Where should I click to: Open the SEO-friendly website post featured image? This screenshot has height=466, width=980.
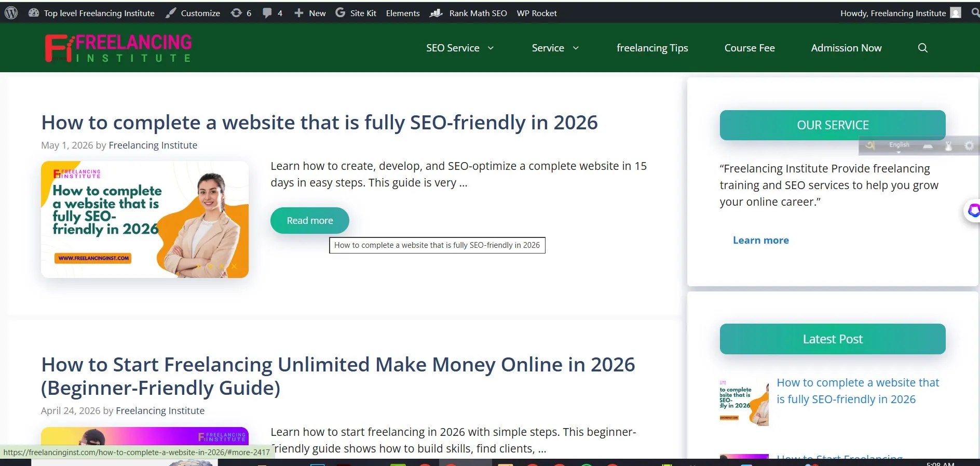coord(145,219)
